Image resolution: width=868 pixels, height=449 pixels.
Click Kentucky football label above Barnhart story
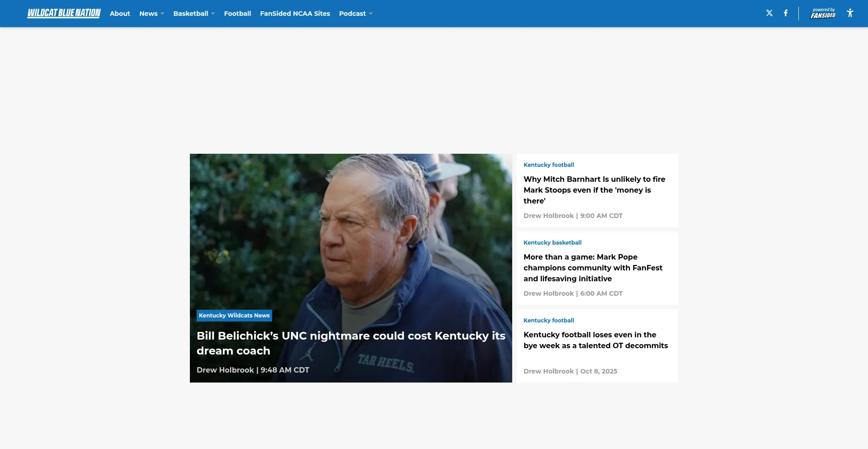[x=548, y=165]
